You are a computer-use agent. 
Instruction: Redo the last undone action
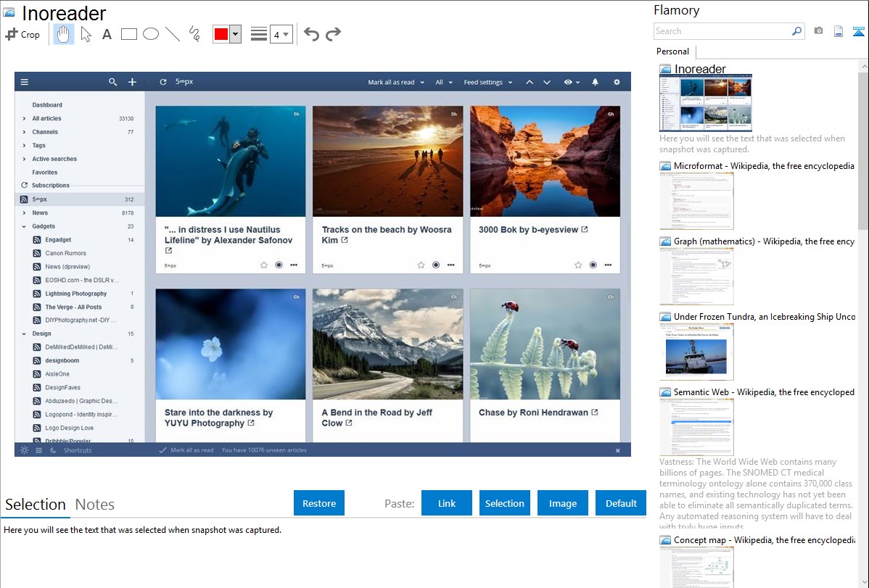click(333, 34)
